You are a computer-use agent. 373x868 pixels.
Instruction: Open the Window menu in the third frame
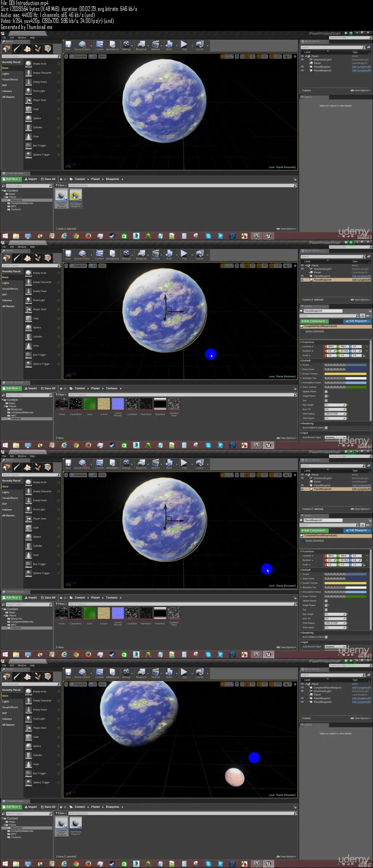pos(22,456)
